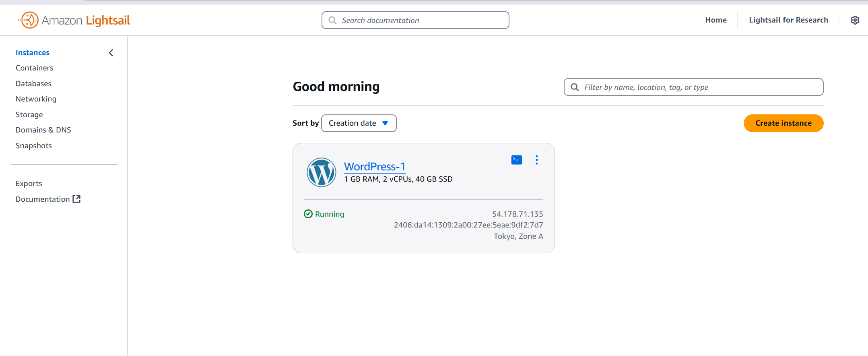
Task: Click the WordPress logo thumbnail
Action: pyautogui.click(x=322, y=172)
